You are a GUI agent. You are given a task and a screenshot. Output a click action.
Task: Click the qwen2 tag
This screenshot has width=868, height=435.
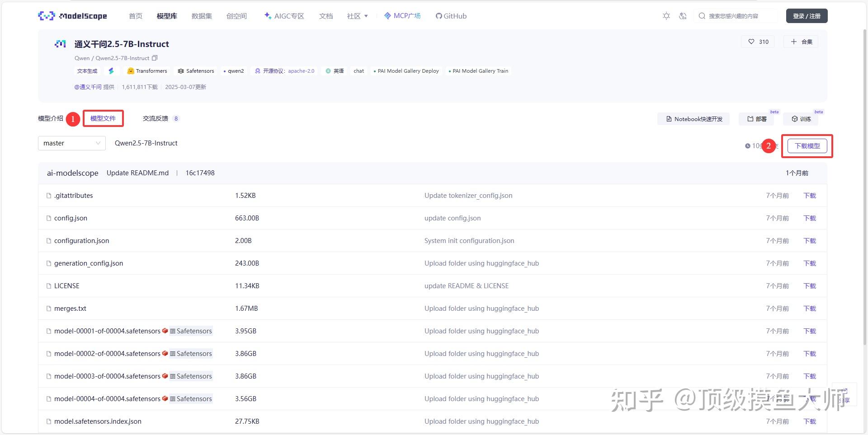[234, 71]
